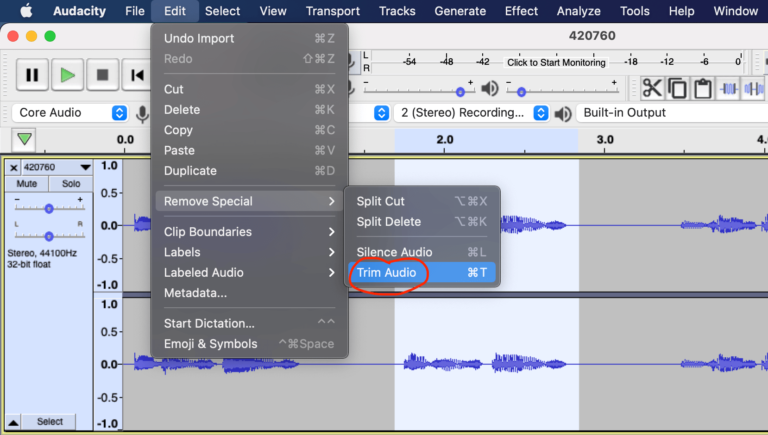
Task: Choose Split Cut from the submenu
Action: (x=422, y=201)
